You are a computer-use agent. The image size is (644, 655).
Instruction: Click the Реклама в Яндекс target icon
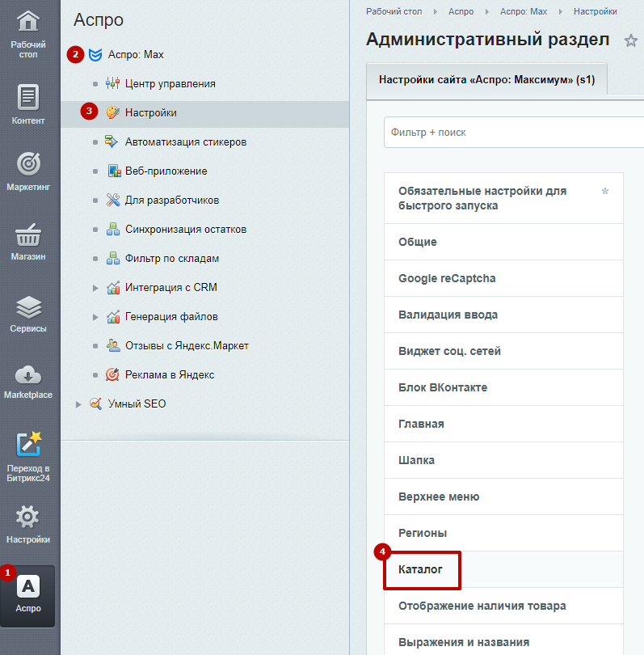[x=112, y=374]
